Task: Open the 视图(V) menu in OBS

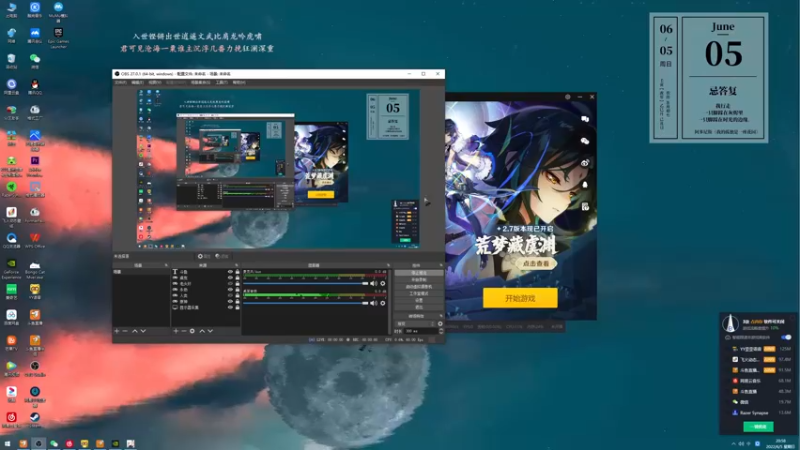Action: click(155, 82)
